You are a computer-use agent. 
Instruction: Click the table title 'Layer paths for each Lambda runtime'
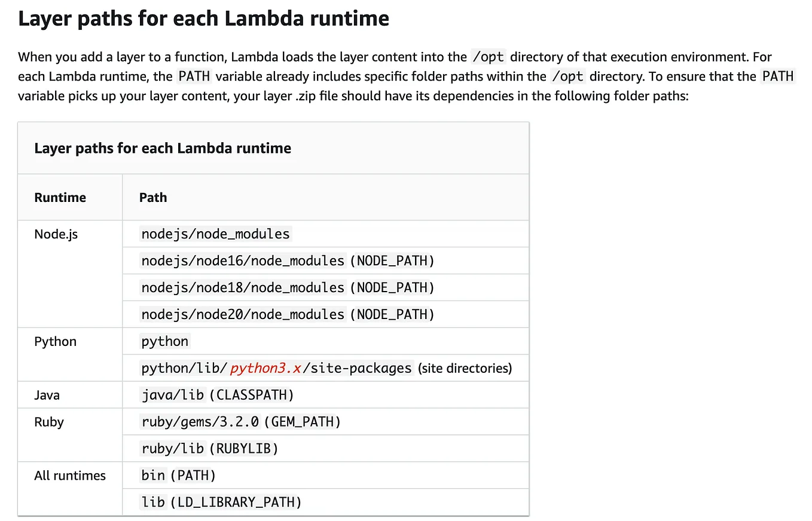point(163,148)
